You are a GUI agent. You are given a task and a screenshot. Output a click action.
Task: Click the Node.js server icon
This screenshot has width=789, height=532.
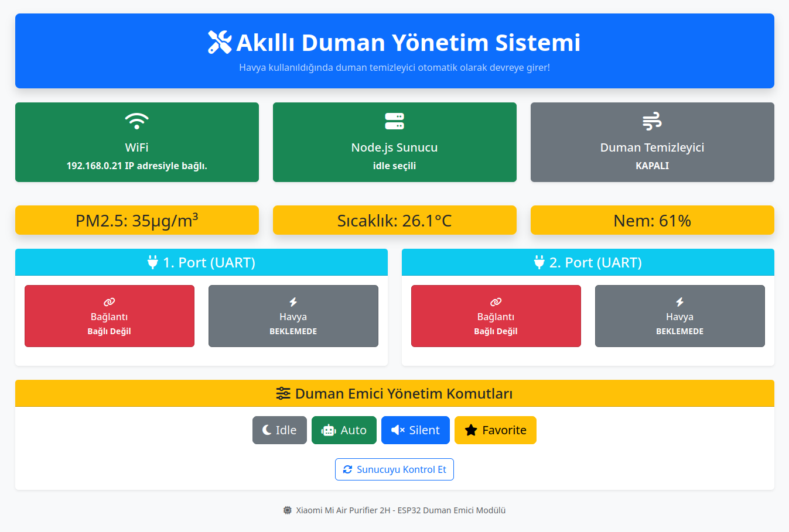[x=394, y=121]
